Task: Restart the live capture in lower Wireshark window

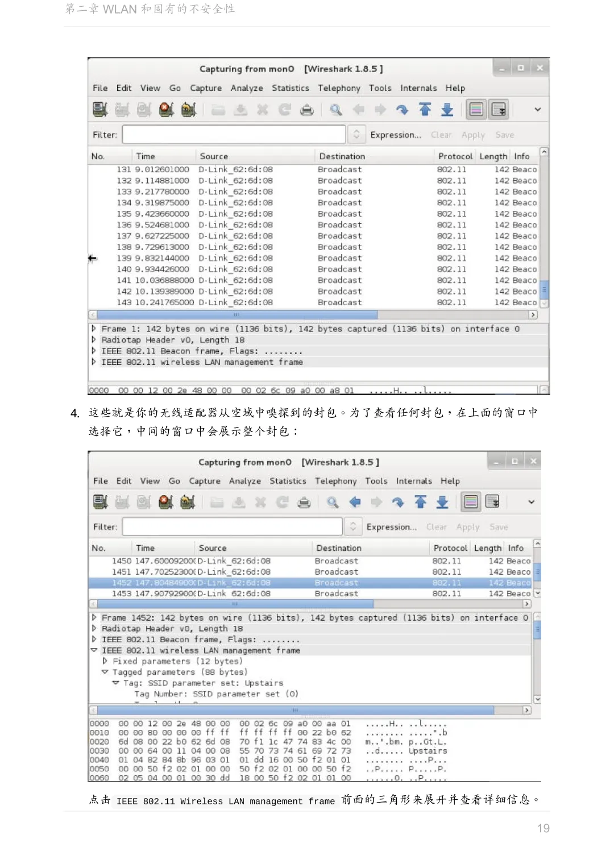Action: coord(188,502)
